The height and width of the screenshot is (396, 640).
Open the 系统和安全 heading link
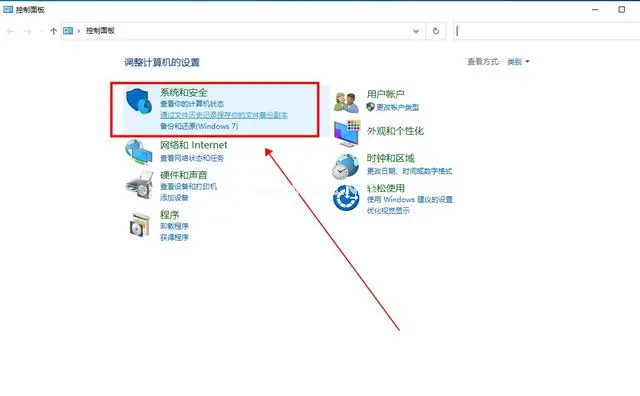(184, 92)
